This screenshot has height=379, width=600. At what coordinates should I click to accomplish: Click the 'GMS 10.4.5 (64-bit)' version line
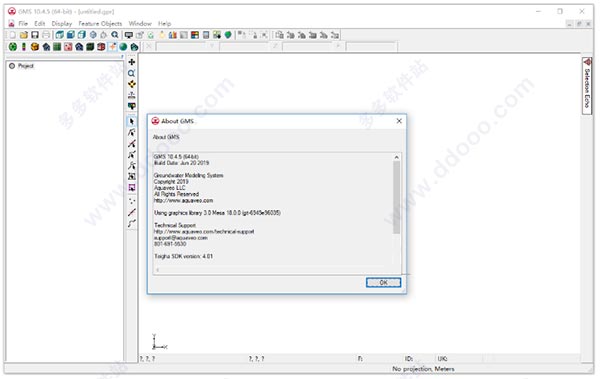(x=176, y=157)
